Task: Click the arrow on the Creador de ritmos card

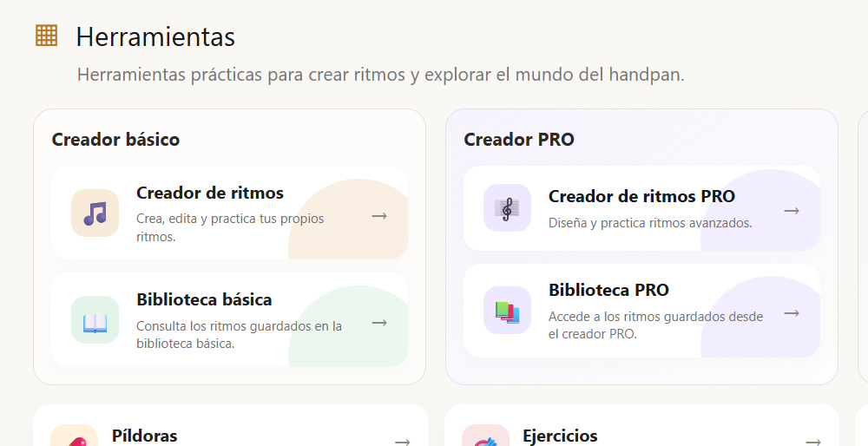Action: [379, 216]
